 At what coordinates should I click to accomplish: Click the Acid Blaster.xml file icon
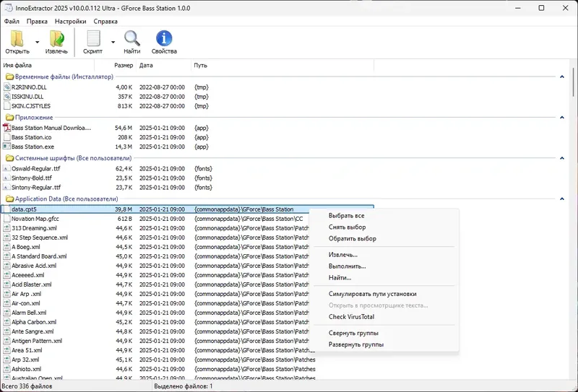click(x=7, y=284)
